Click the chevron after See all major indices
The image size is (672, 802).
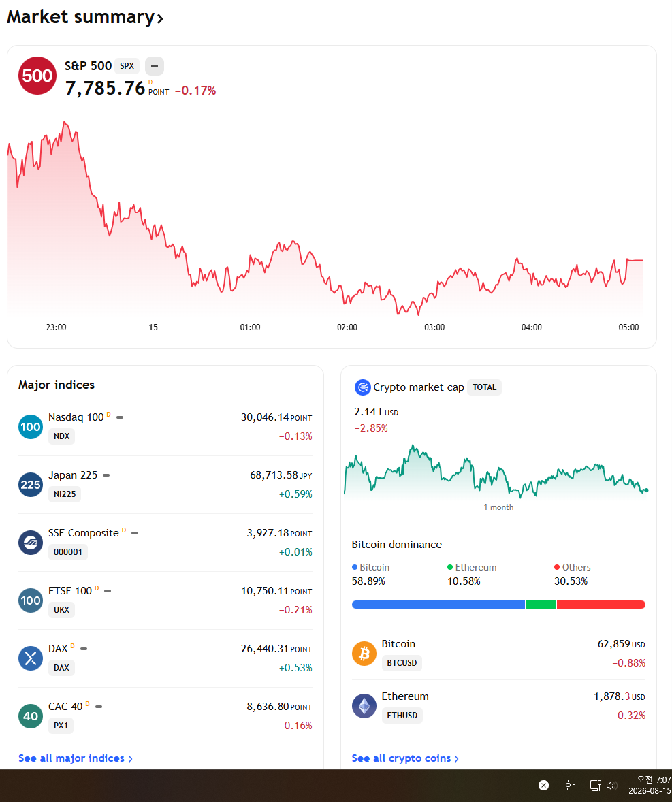(131, 758)
